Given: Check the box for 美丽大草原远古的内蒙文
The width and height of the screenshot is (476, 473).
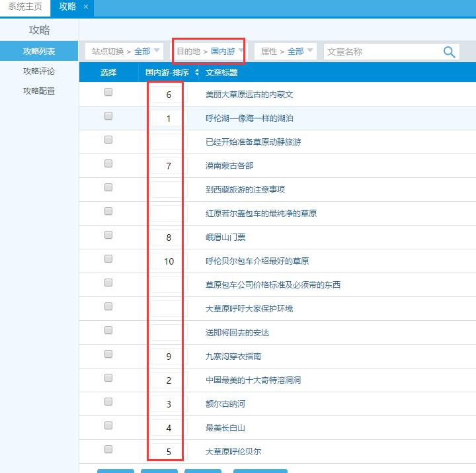Looking at the screenshot, I should pyautogui.click(x=108, y=92).
